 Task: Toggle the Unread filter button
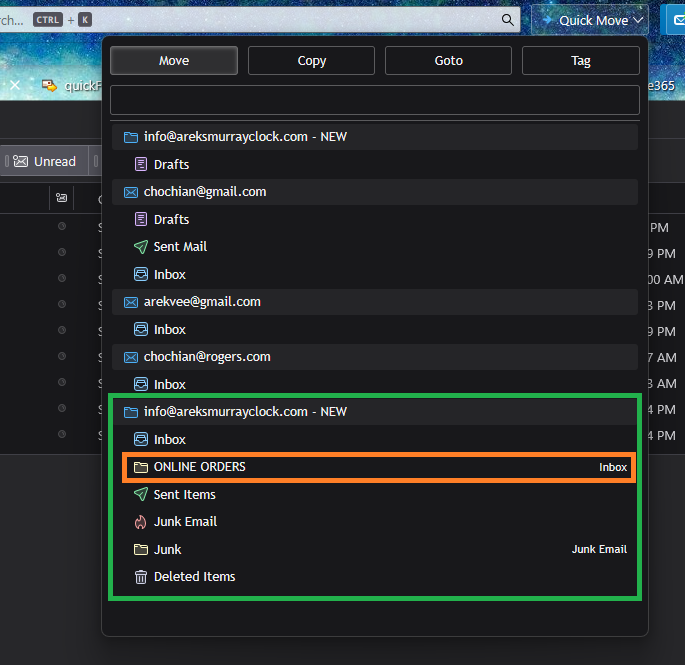(x=45, y=161)
